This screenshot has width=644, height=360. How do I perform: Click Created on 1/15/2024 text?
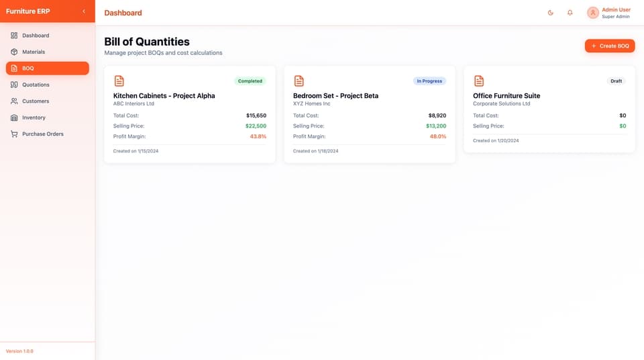tap(136, 151)
